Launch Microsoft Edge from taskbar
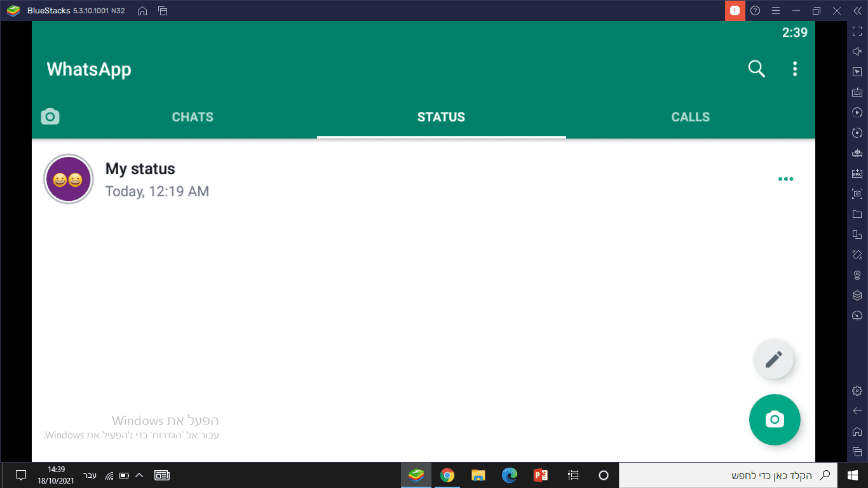The width and height of the screenshot is (868, 488). tap(509, 475)
